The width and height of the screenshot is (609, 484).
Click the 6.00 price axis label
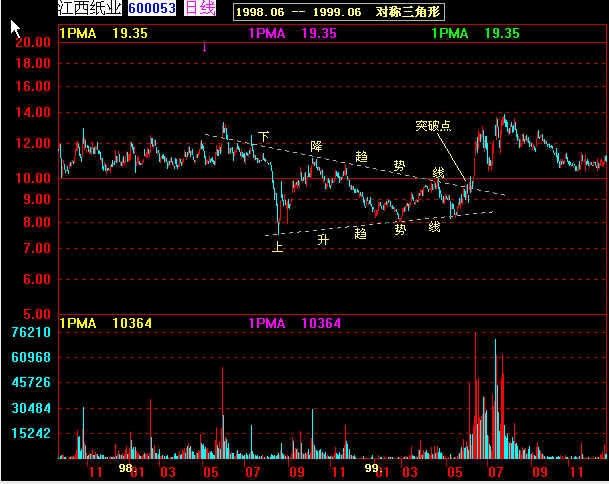[37, 279]
